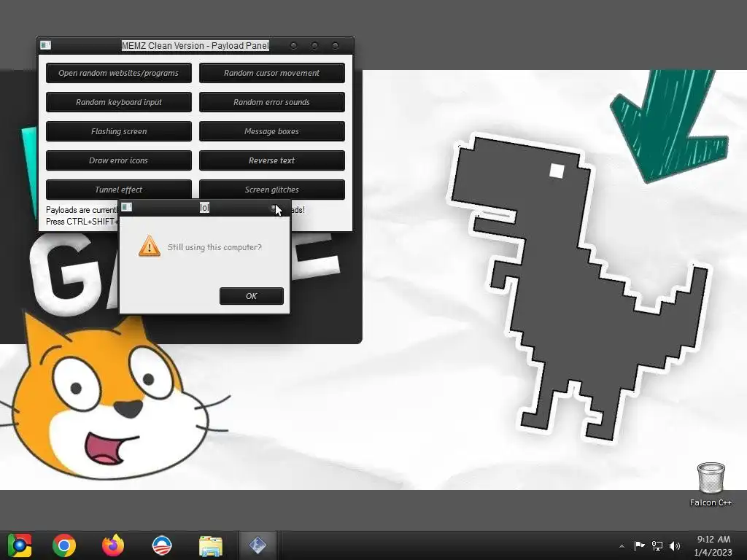Launch Google Chrome from the taskbar

tap(64, 545)
